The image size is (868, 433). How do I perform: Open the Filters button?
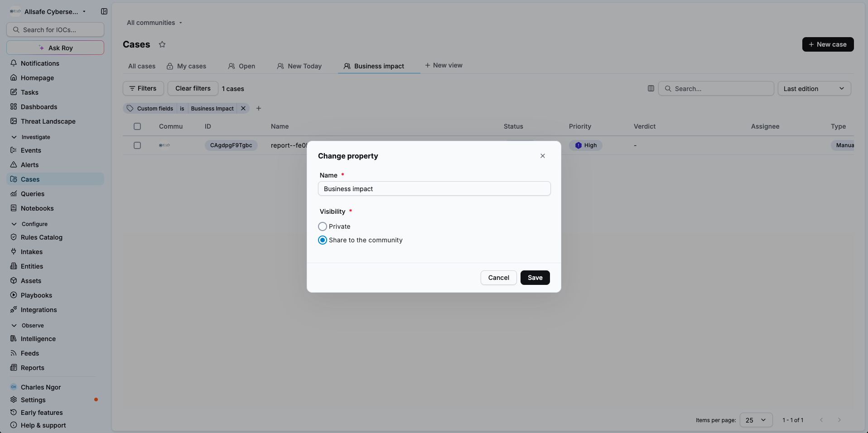[143, 88]
